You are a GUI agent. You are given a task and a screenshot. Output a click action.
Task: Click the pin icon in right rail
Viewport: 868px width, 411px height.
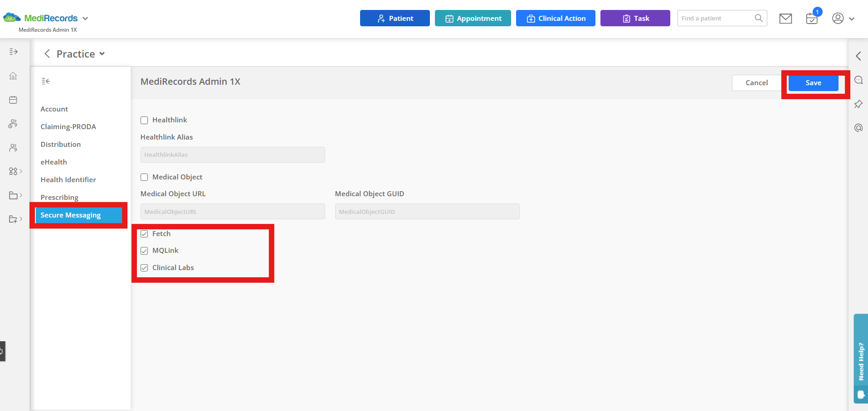858,104
